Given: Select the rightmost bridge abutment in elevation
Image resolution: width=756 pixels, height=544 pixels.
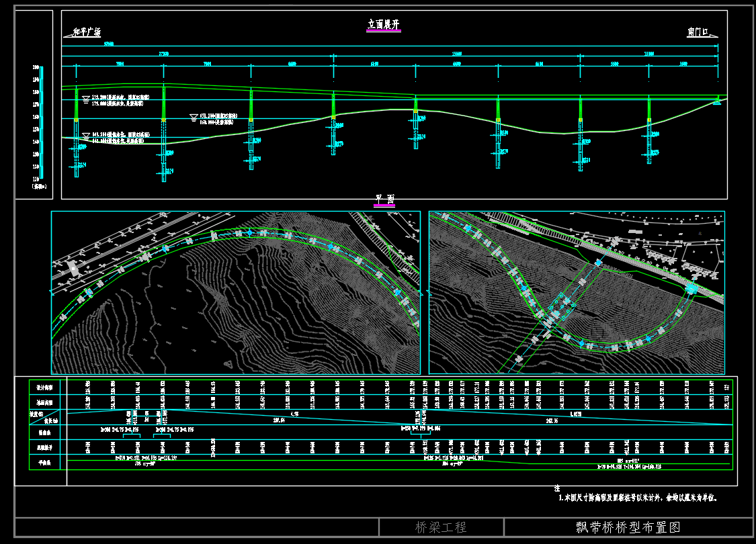Looking at the screenshot, I should 718,100.
